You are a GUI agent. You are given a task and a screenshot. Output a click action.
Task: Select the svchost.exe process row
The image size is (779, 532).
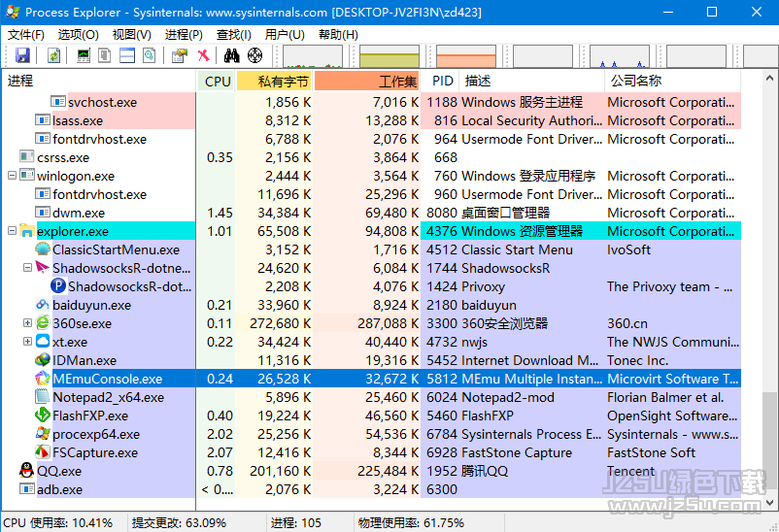371,102
